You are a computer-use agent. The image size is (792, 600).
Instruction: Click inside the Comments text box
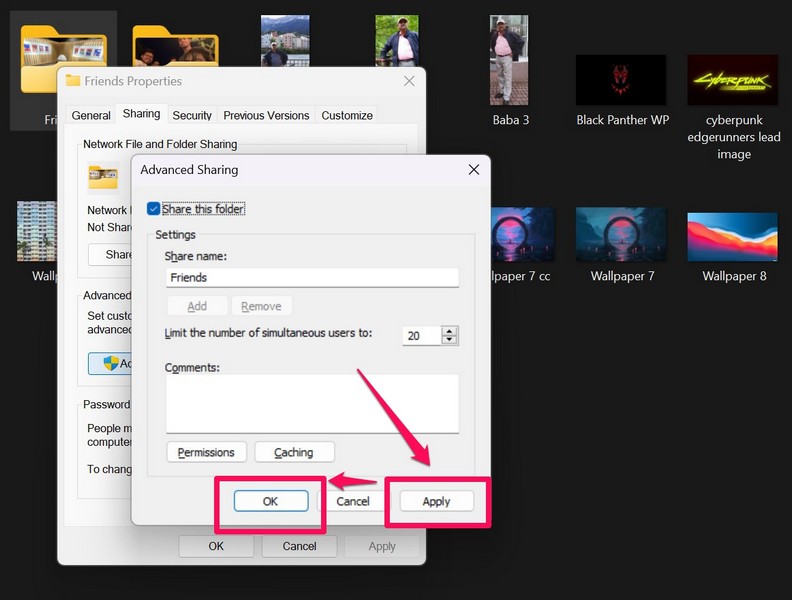(x=311, y=404)
